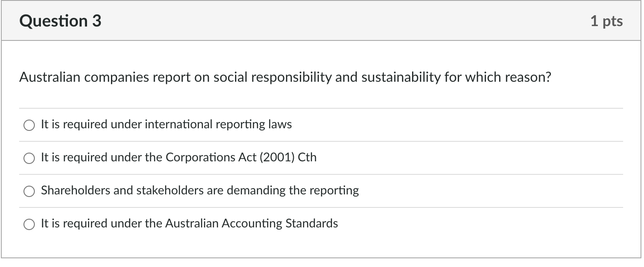
Task: Select the Corporations Act (2001) Cth option
Action: (x=29, y=158)
